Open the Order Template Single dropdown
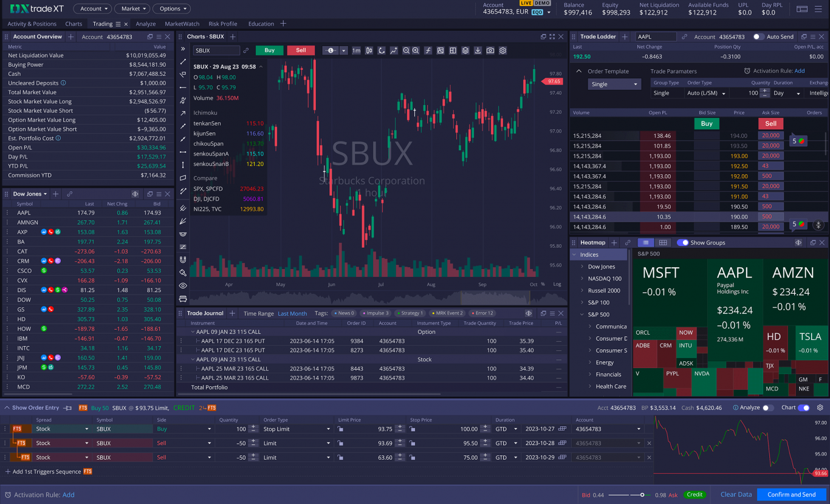Viewport: 830px width, 504px height. (614, 84)
